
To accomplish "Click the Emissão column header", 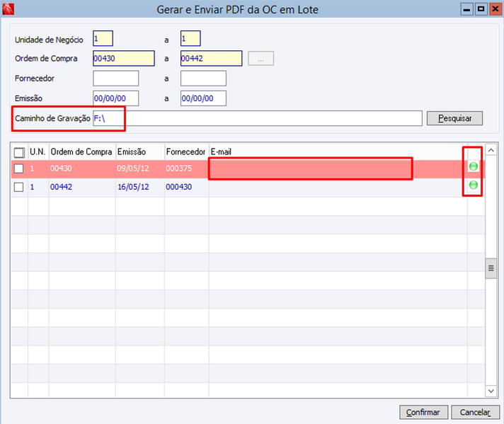I will tap(139, 151).
